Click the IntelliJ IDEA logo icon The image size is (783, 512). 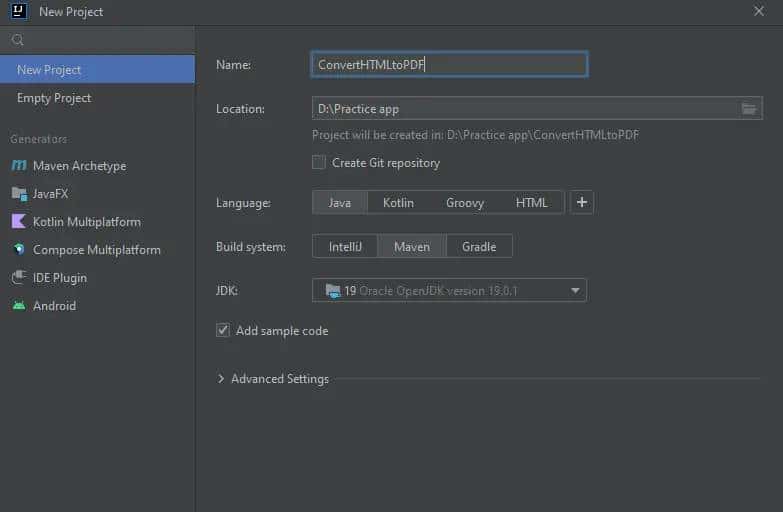click(18, 11)
